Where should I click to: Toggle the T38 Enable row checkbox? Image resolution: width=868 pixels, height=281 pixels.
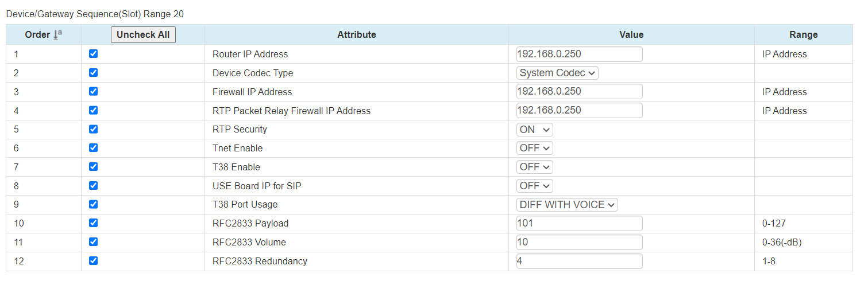(x=94, y=167)
